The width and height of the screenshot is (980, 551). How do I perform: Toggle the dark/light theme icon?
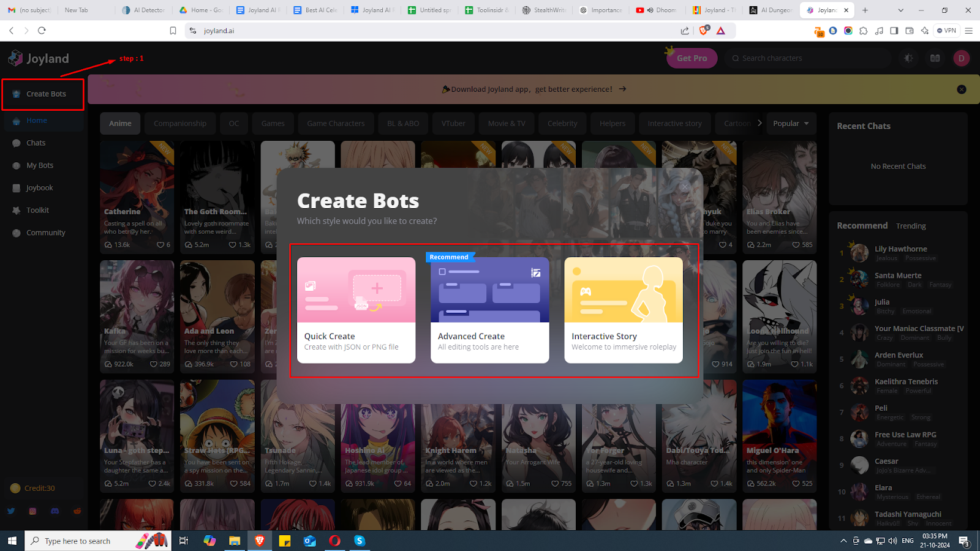click(908, 58)
